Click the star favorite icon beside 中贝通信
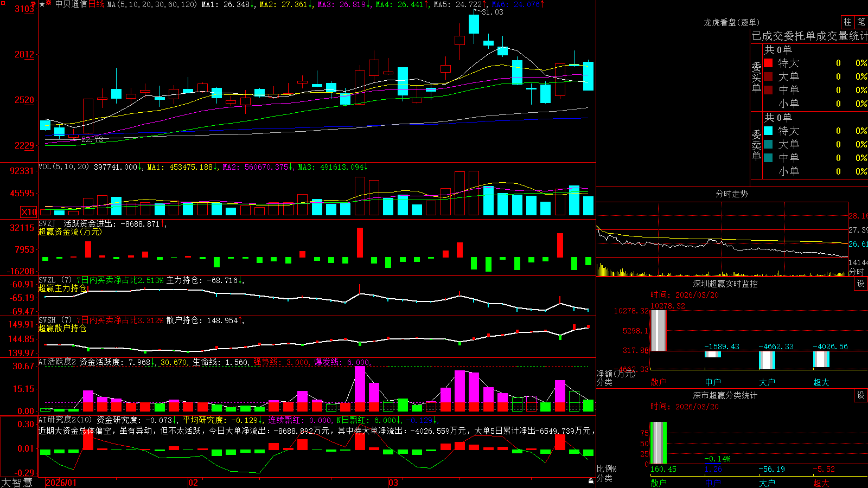Image resolution: width=868 pixels, height=488 pixels. click(x=42, y=4)
